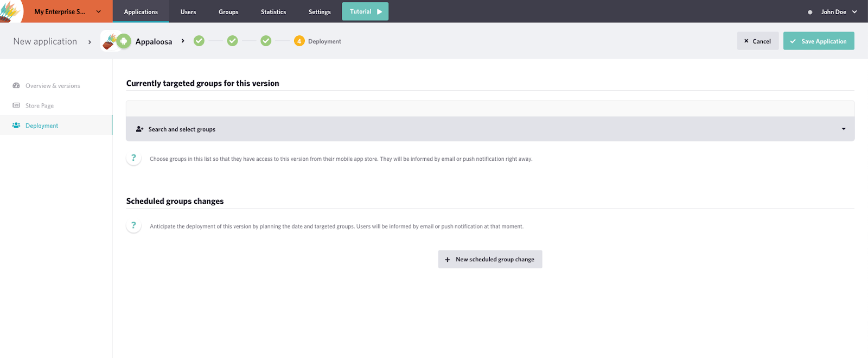The width and height of the screenshot is (868, 358).
Task: Click "Currently targeted groups for this version" heading
Action: click(202, 83)
